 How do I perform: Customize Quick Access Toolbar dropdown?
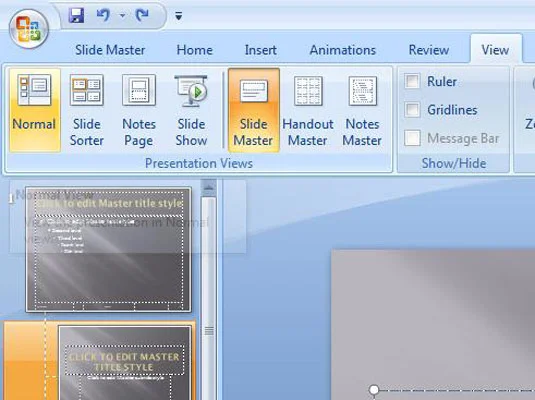click(x=178, y=16)
